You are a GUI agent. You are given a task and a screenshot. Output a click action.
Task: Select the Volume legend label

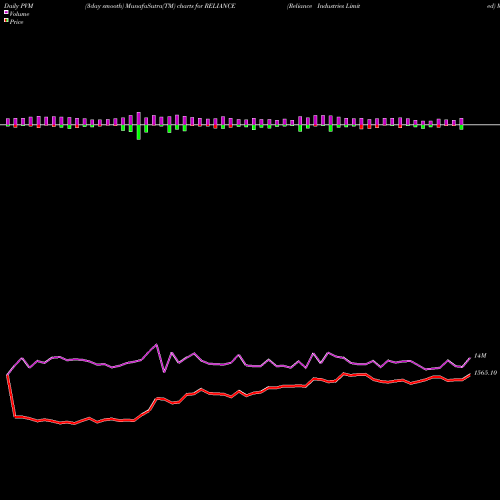[19, 14]
